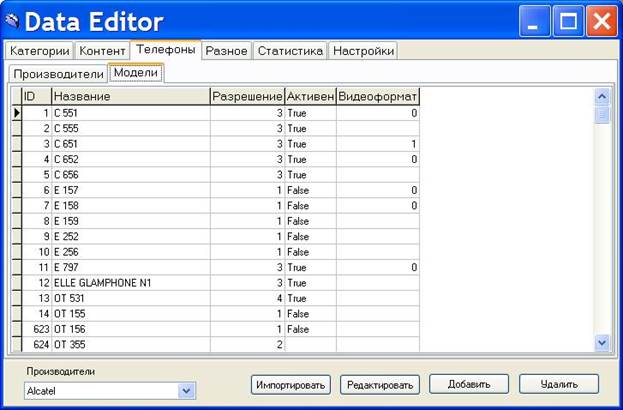The width and height of the screenshot is (623, 410).
Task: Select cell E 797
Action: (x=131, y=267)
